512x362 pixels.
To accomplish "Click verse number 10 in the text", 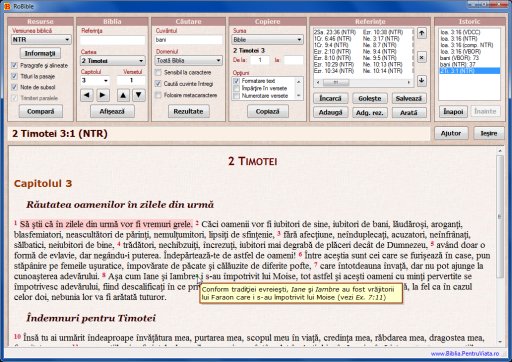I will tap(17, 336).
